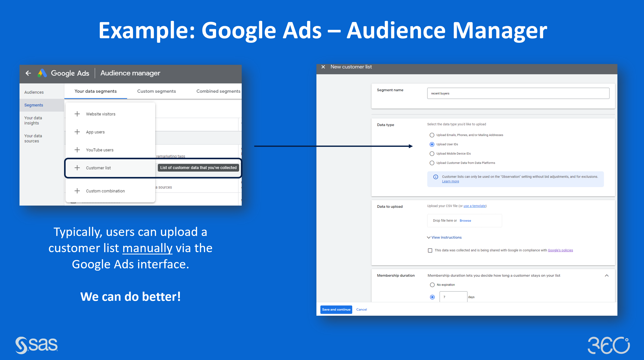Switch to the Custom segments tab
Image resolution: width=644 pixels, height=360 pixels.
point(156,91)
